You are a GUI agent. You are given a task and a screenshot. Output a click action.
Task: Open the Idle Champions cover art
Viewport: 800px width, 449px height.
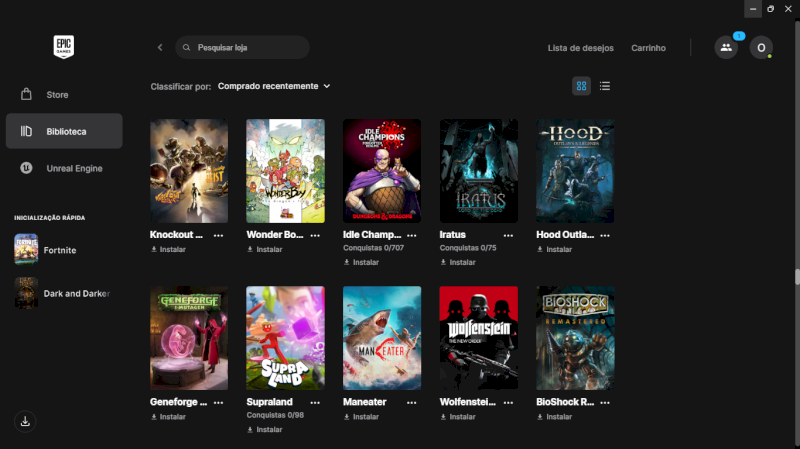click(x=382, y=171)
